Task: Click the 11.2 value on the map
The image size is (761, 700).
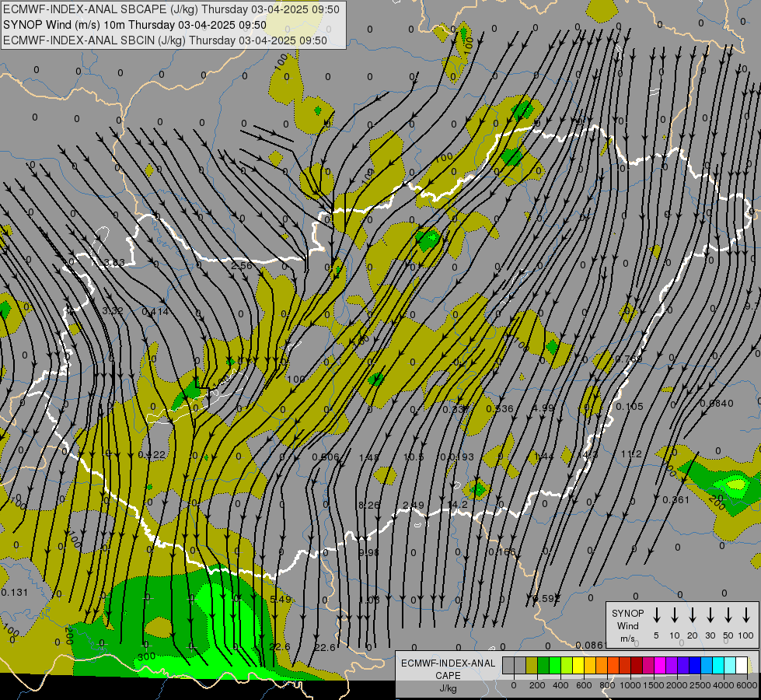Action: [x=631, y=454]
